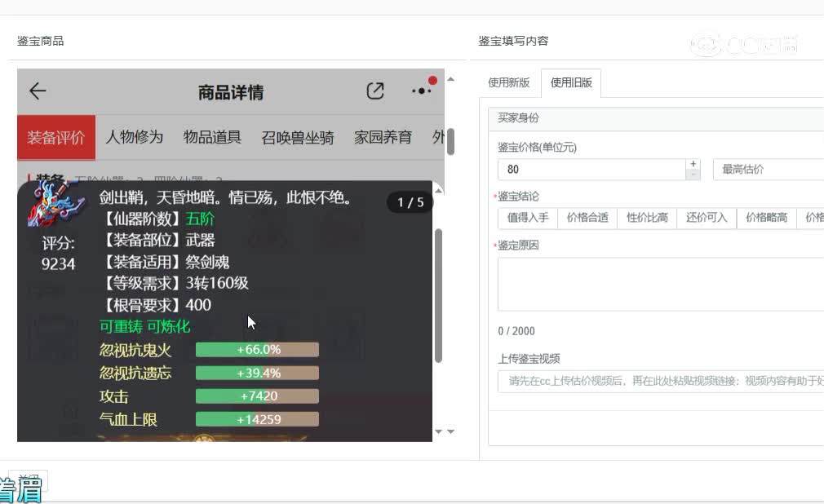The width and height of the screenshot is (824, 504).
Task: Click the product panel scroll-up arrow
Action: click(x=450, y=79)
